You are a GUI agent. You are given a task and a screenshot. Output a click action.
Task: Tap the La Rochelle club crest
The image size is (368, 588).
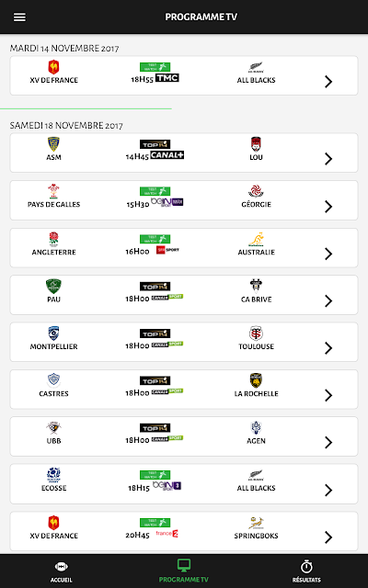click(256, 380)
